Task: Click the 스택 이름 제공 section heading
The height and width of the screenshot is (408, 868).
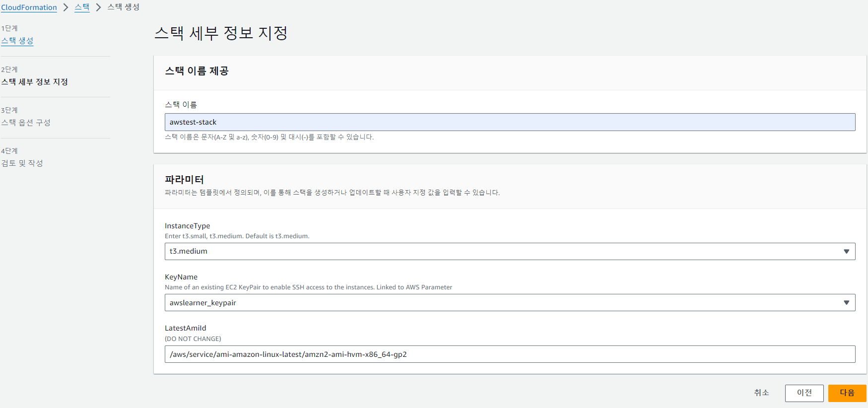Action: [x=197, y=71]
